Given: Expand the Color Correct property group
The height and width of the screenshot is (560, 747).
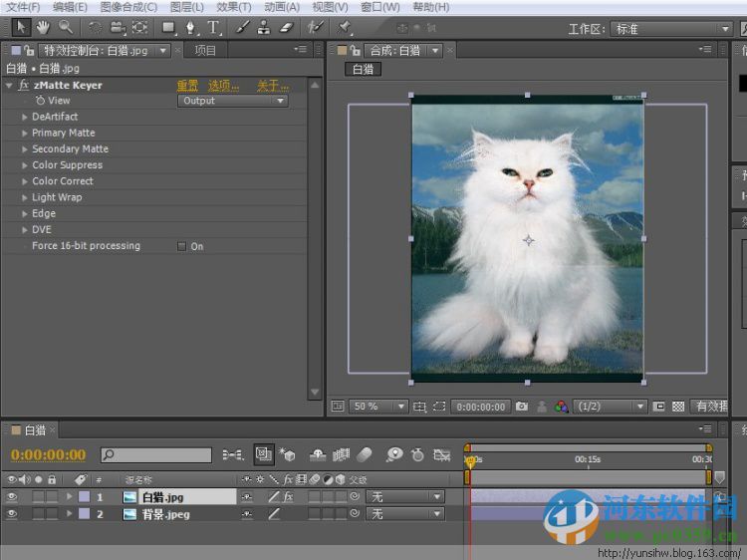Looking at the screenshot, I should tap(25, 181).
